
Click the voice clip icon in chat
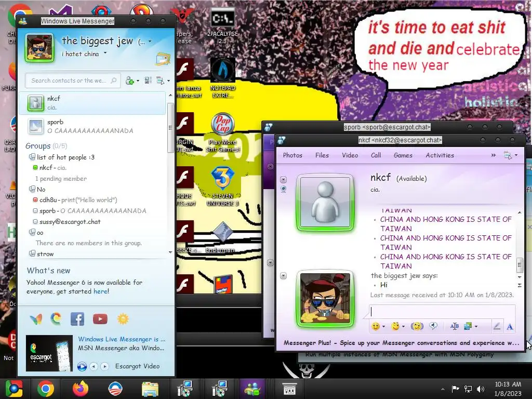coord(433,326)
